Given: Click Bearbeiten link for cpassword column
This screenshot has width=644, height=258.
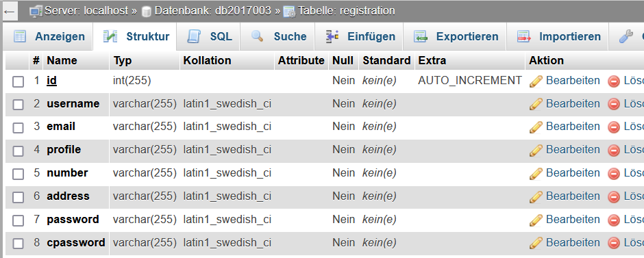Looking at the screenshot, I should click(573, 243).
